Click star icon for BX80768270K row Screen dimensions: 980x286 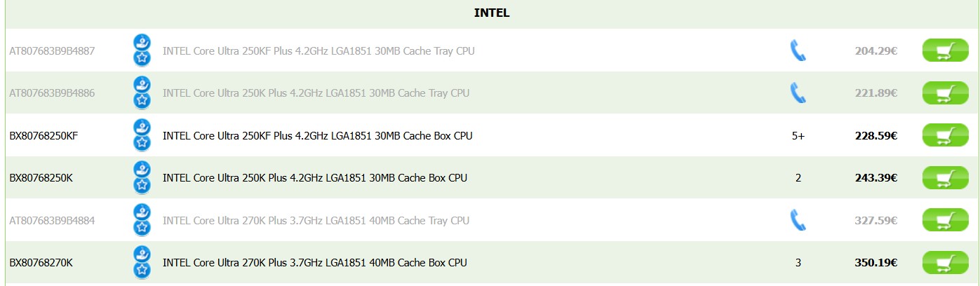[142, 271]
